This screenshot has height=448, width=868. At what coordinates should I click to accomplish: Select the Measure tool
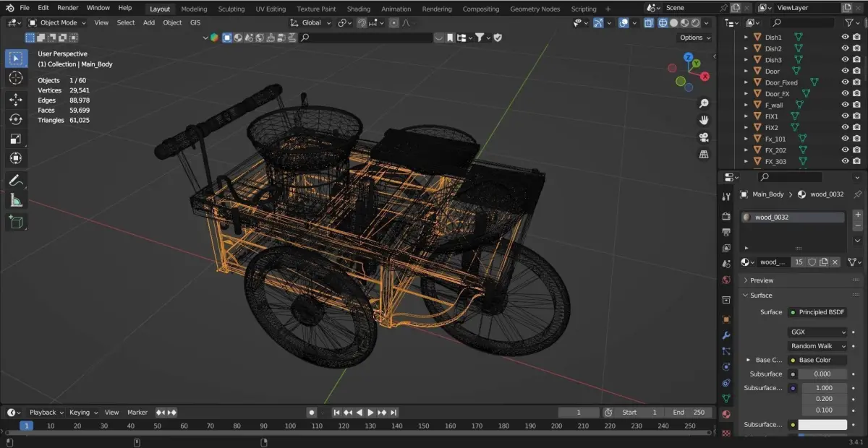pos(16,200)
